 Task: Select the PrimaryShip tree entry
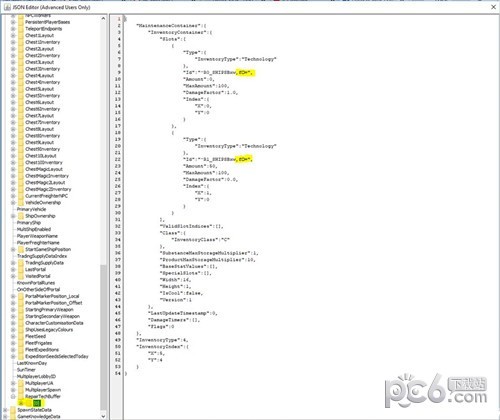click(x=29, y=223)
